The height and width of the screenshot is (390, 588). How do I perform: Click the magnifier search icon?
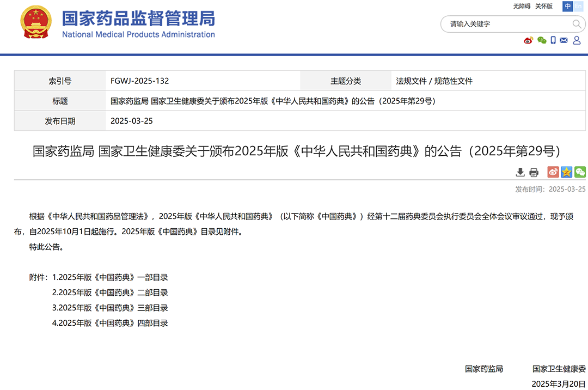tap(577, 24)
